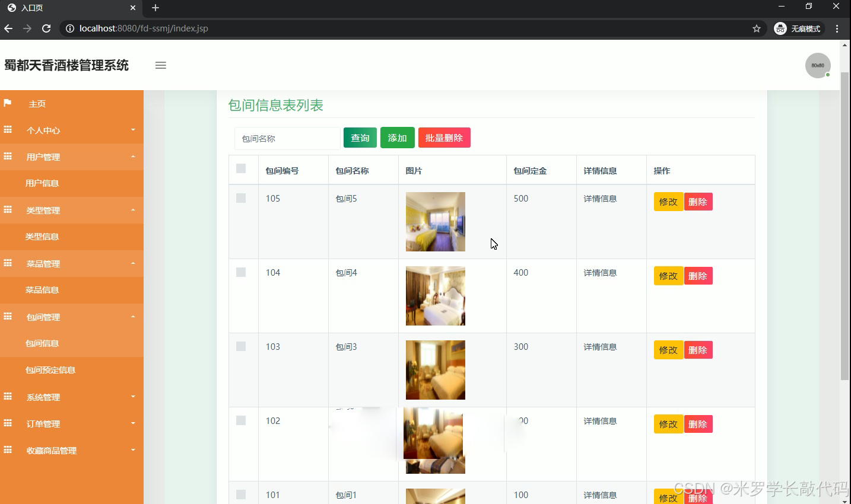Click the 包间编号 column header
851x504 pixels.
tap(282, 171)
